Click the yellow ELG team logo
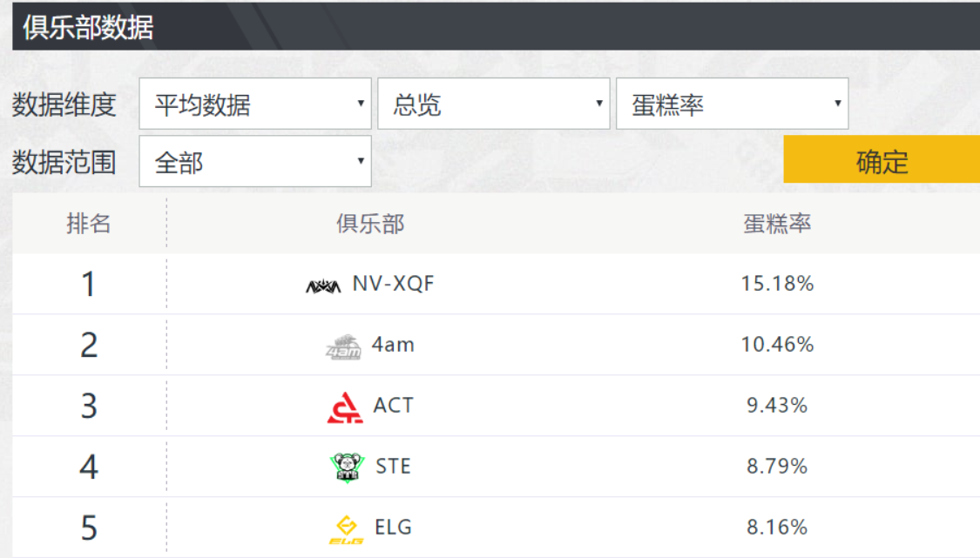This screenshot has height=558, width=980. (x=347, y=528)
